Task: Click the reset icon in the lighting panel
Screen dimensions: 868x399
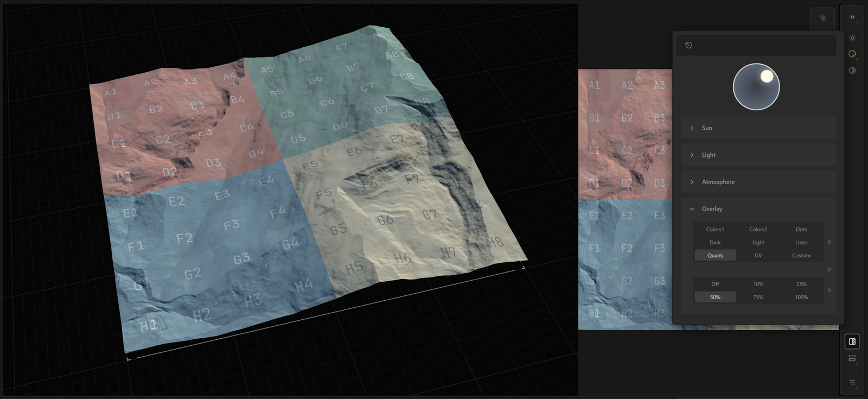Action: tap(688, 45)
